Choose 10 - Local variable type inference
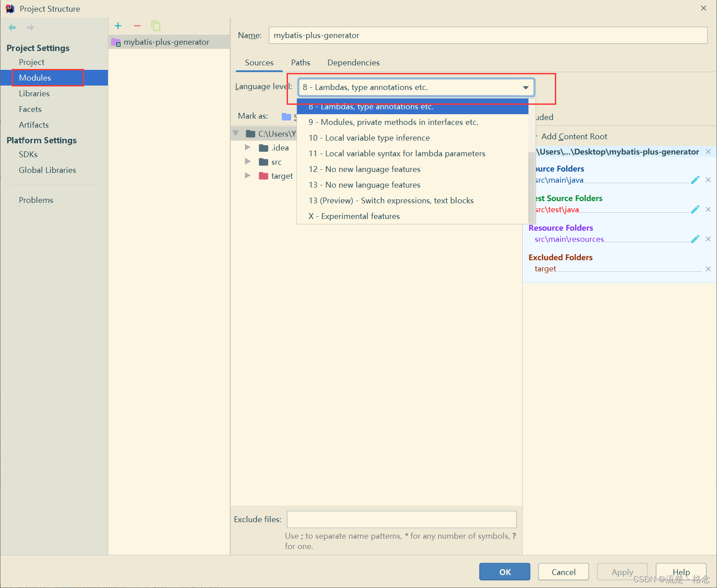The width and height of the screenshot is (717, 588). tap(412, 138)
